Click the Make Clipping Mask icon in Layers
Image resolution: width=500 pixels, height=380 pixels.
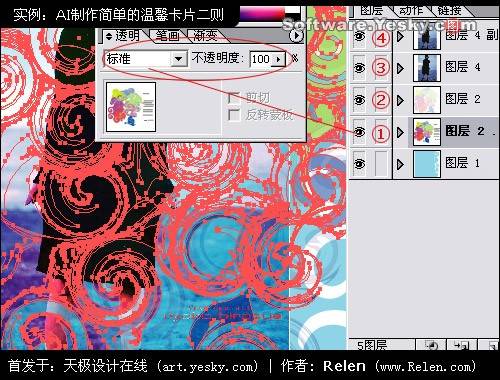coord(431,345)
